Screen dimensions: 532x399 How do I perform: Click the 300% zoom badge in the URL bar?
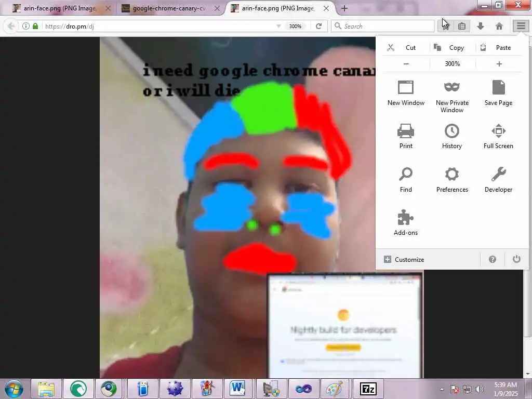tap(295, 26)
